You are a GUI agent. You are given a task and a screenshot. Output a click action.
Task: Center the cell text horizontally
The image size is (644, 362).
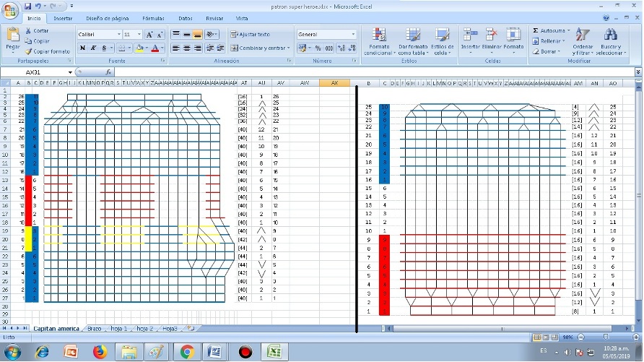[186, 48]
